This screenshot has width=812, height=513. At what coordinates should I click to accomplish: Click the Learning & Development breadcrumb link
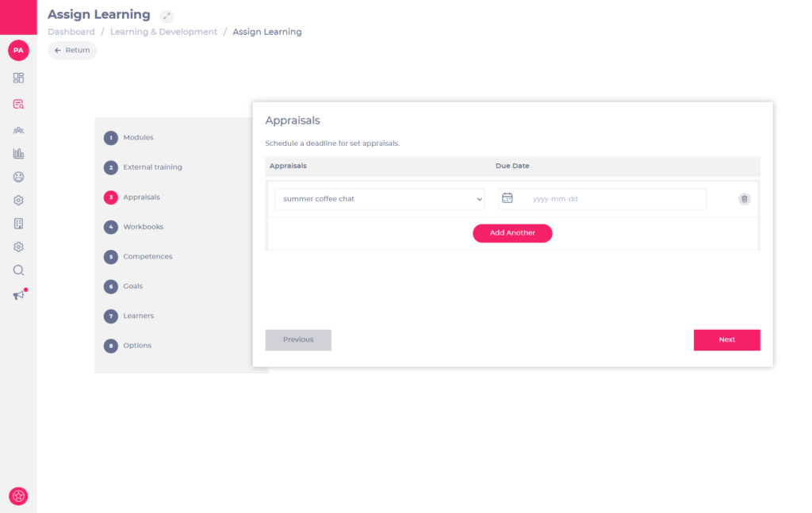(x=163, y=32)
